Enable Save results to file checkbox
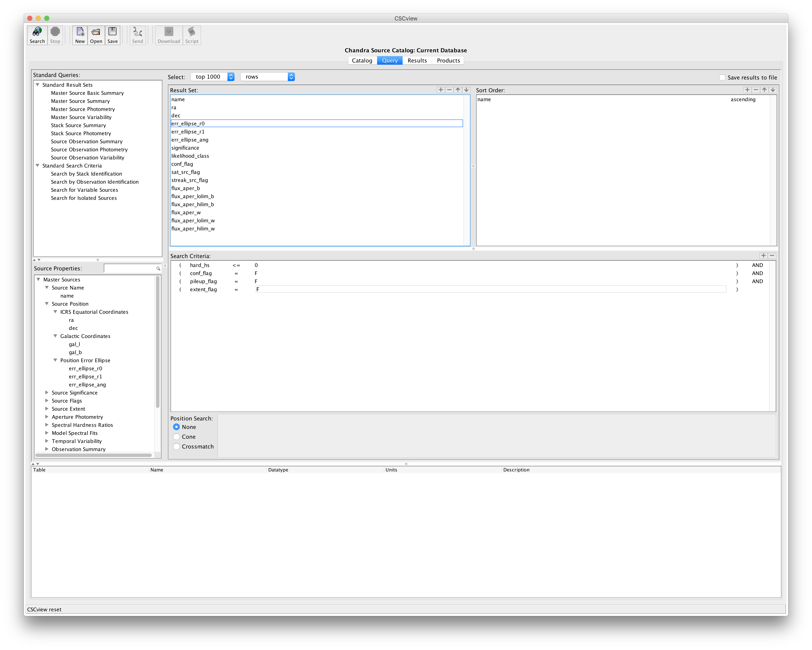The width and height of the screenshot is (812, 650). (722, 77)
